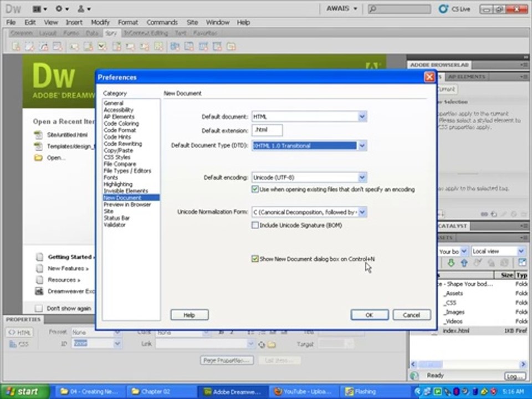Open CS Live services
The width and height of the screenshot is (532, 399).
454,9
